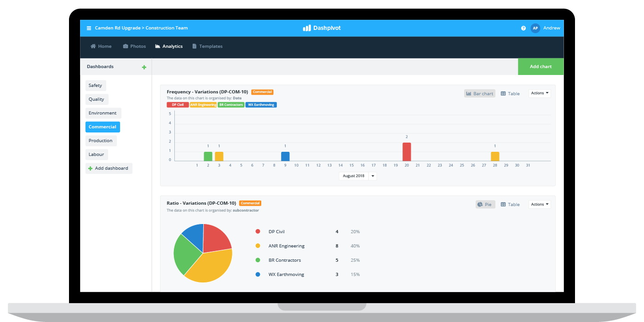Open the Production dashboard
The width and height of the screenshot is (644, 322).
pyautogui.click(x=101, y=141)
